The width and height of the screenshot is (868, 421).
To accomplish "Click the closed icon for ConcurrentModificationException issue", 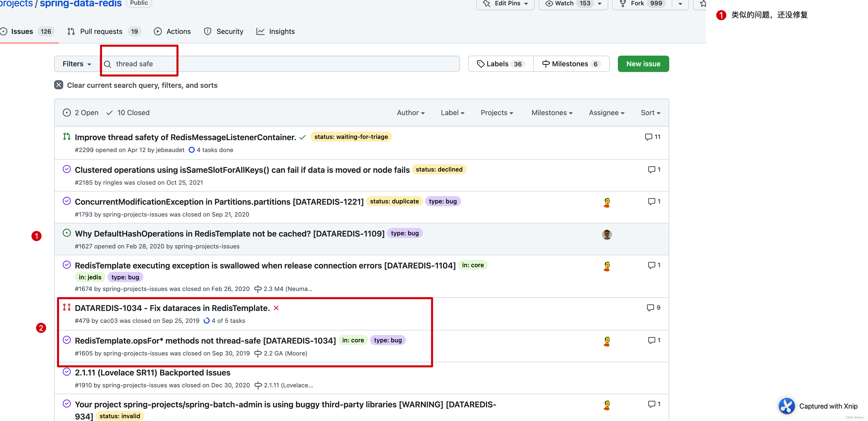I will click(67, 201).
